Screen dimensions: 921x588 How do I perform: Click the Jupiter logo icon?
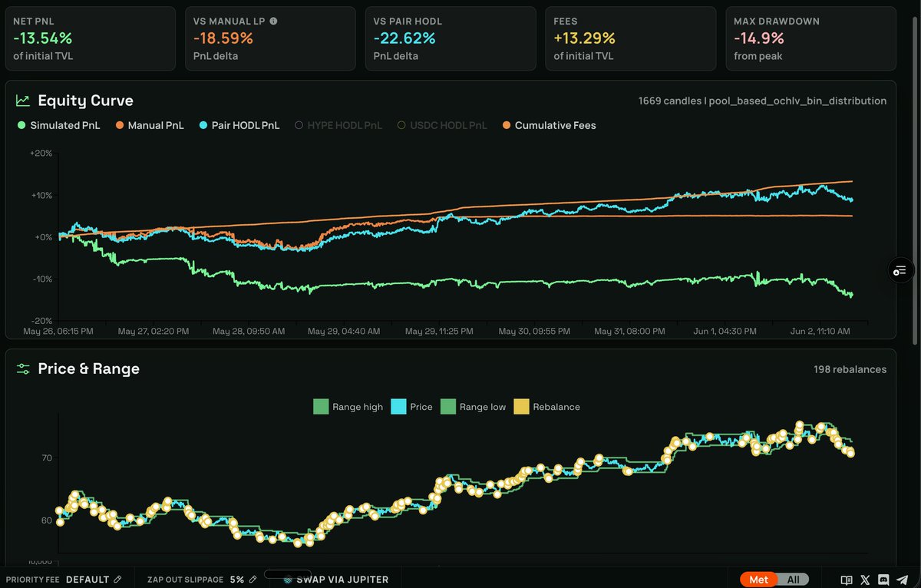(x=289, y=580)
